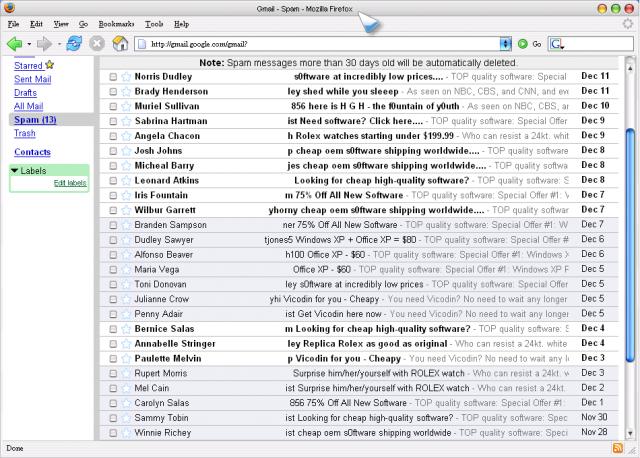Open the Back button history dropdown arrow

point(29,44)
